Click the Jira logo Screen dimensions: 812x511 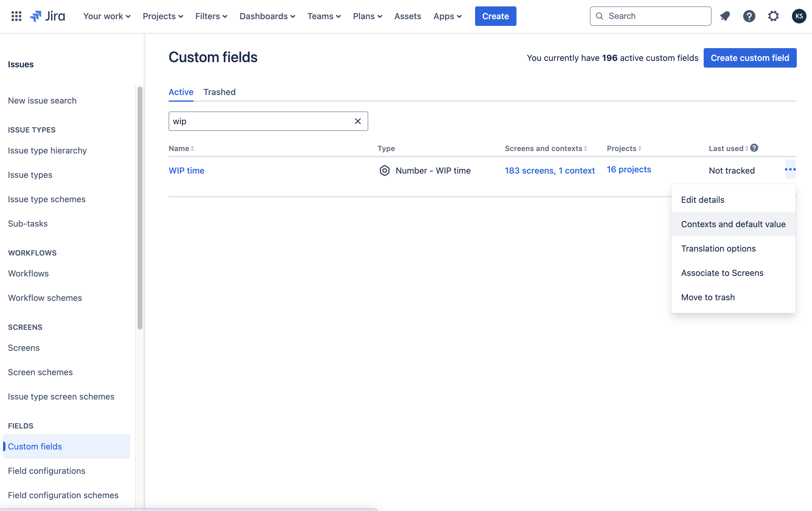point(47,16)
